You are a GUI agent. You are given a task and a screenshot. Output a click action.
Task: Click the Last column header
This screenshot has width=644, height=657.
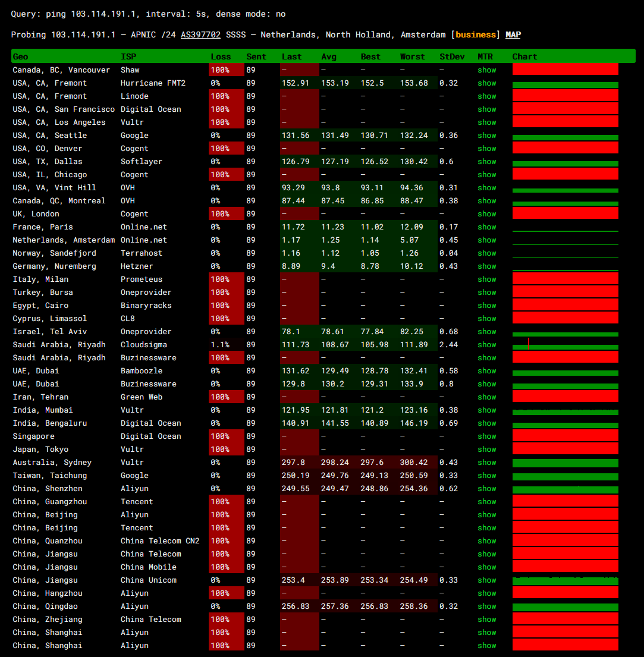[291, 56]
